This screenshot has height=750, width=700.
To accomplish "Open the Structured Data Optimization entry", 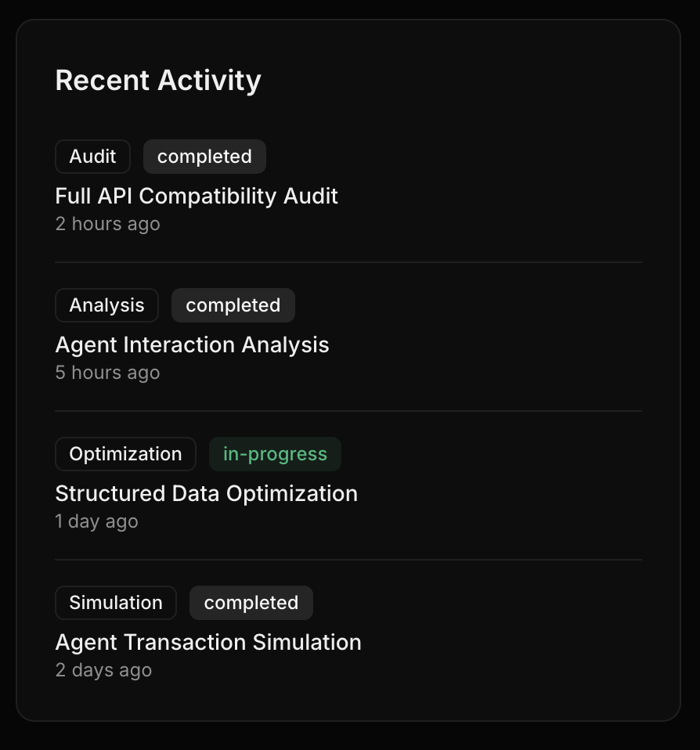I will pos(206,493).
